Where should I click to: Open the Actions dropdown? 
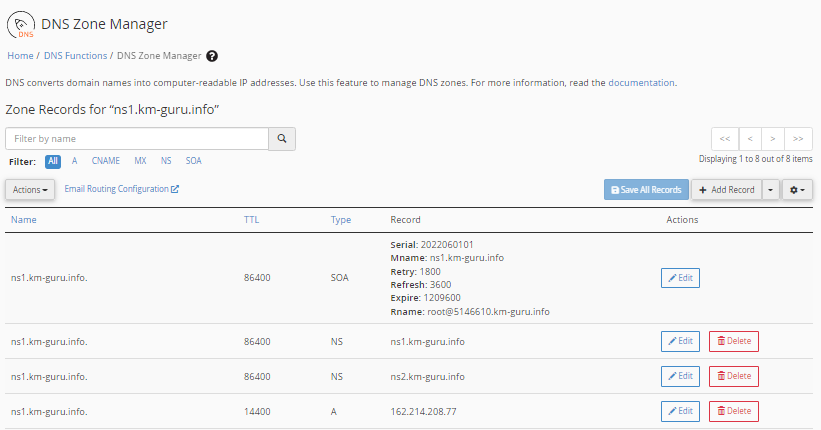point(30,189)
